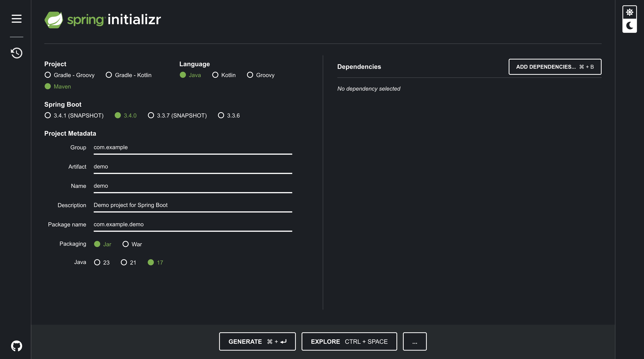Viewport: 644px width, 359px height.
Task: Choose Java as the language
Action: point(190,75)
